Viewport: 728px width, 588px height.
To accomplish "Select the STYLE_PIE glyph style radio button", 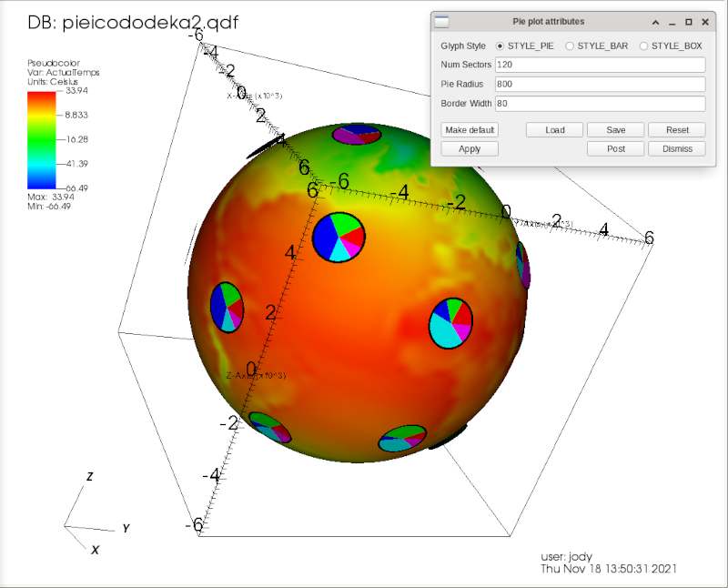I will [x=500, y=46].
